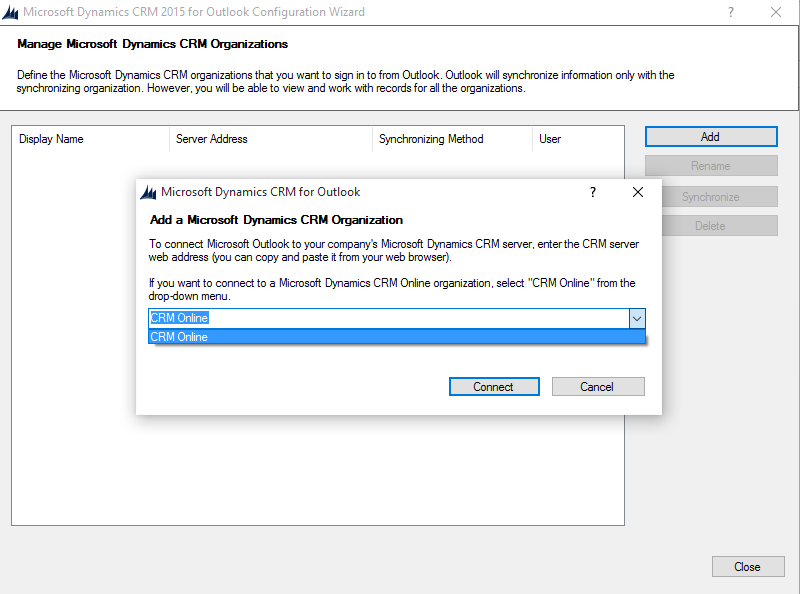The image size is (800, 594).
Task: Click the Close button of the wizard
Action: [748, 566]
